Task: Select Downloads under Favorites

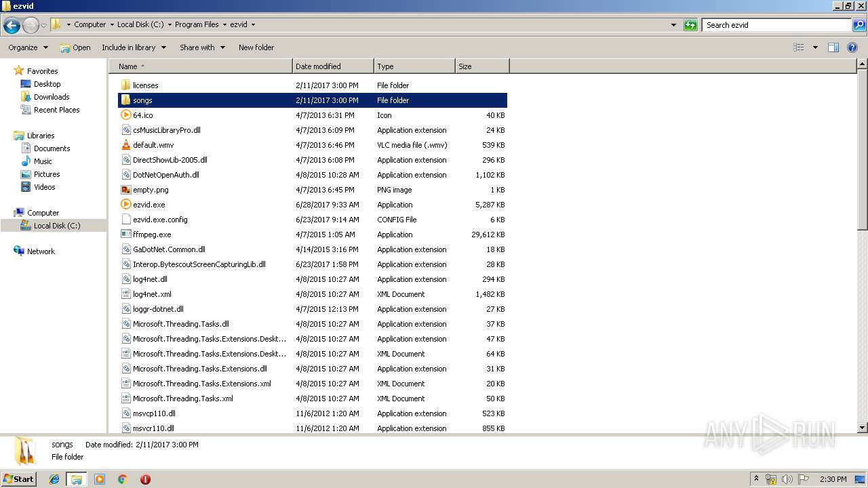Action: click(52, 97)
